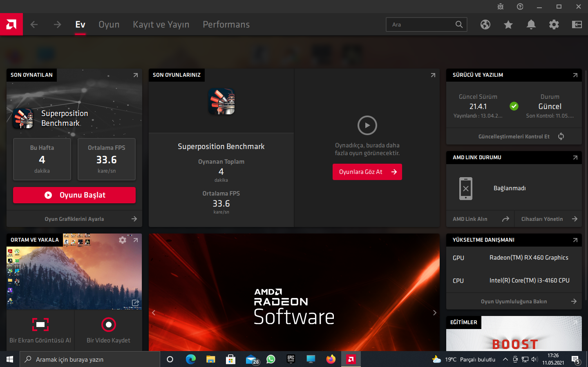
Task: Click the AMD logo home icon
Action: click(x=11, y=24)
